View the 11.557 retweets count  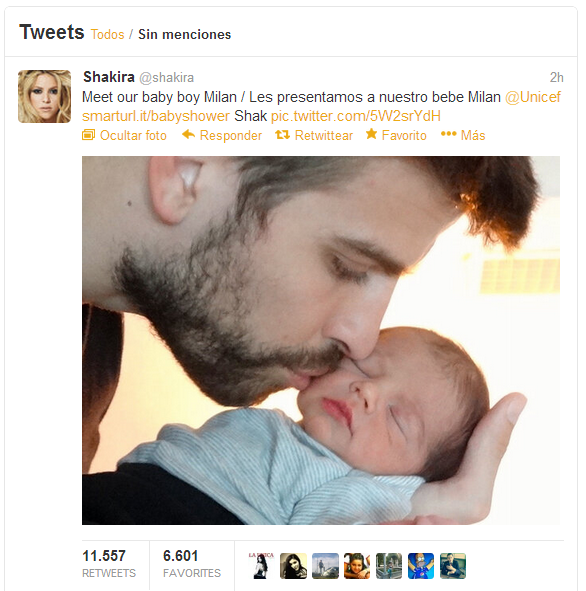click(109, 564)
